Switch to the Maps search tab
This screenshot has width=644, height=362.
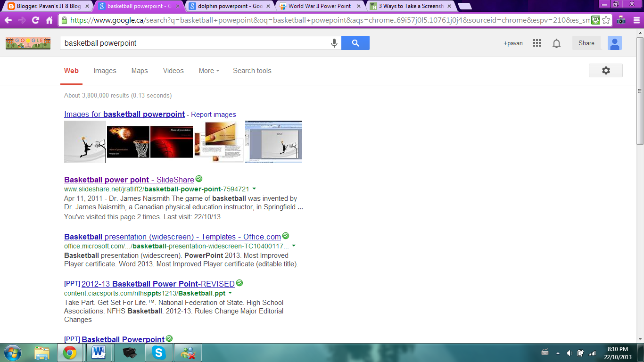pyautogui.click(x=140, y=71)
